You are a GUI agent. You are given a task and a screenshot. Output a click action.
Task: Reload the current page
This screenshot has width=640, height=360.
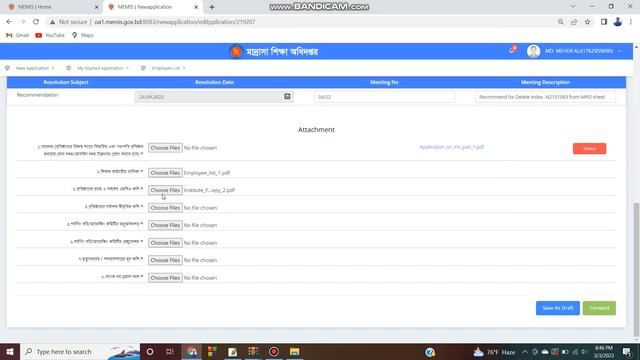[x=36, y=22]
